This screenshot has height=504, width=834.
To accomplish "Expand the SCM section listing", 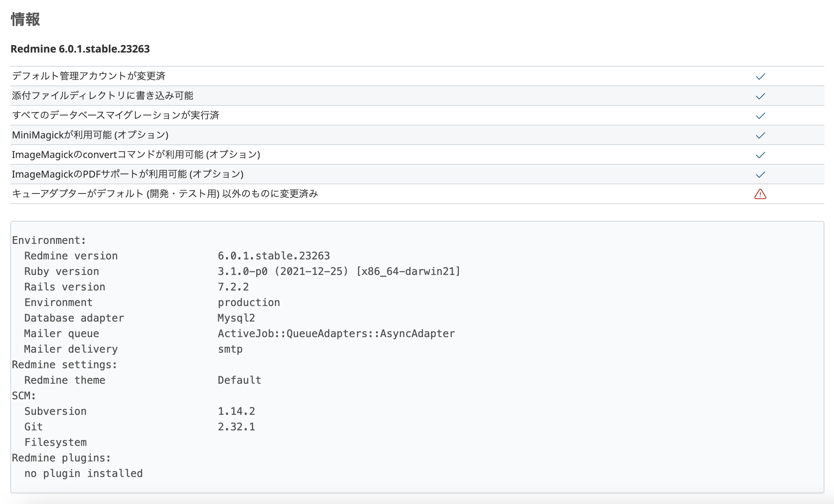I will click(x=22, y=395).
